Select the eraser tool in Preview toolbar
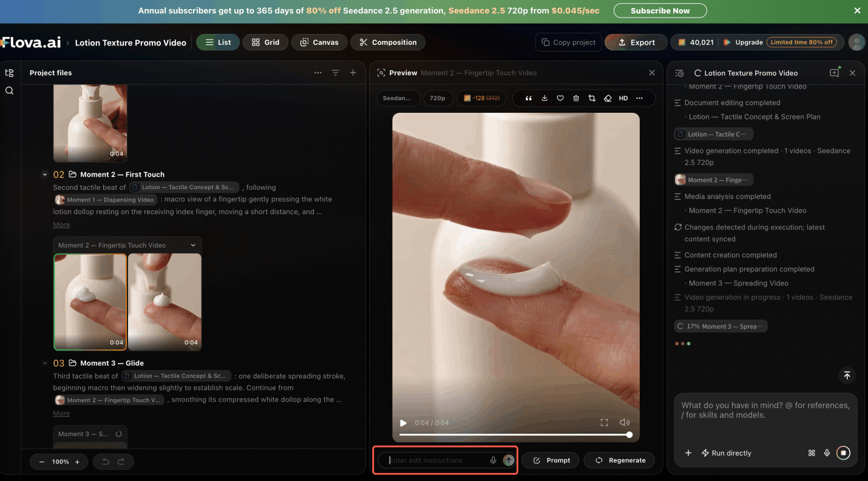This screenshot has height=481, width=868. pos(608,98)
